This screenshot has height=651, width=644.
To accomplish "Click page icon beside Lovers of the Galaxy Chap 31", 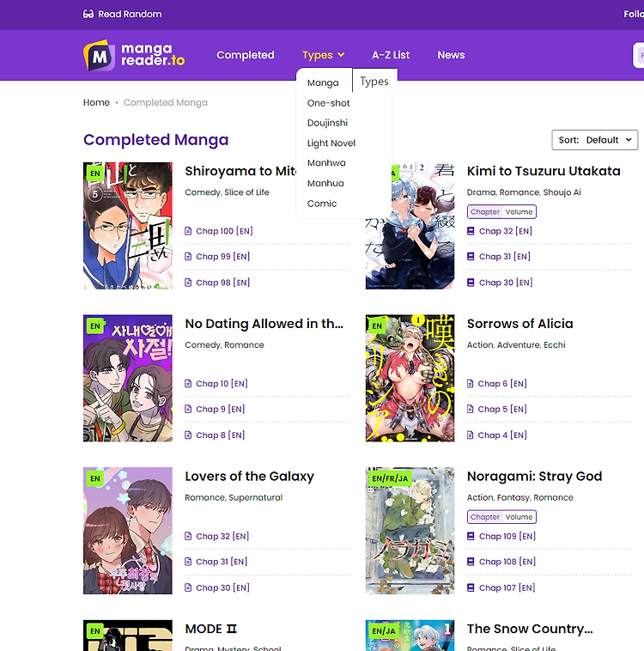I will click(188, 562).
